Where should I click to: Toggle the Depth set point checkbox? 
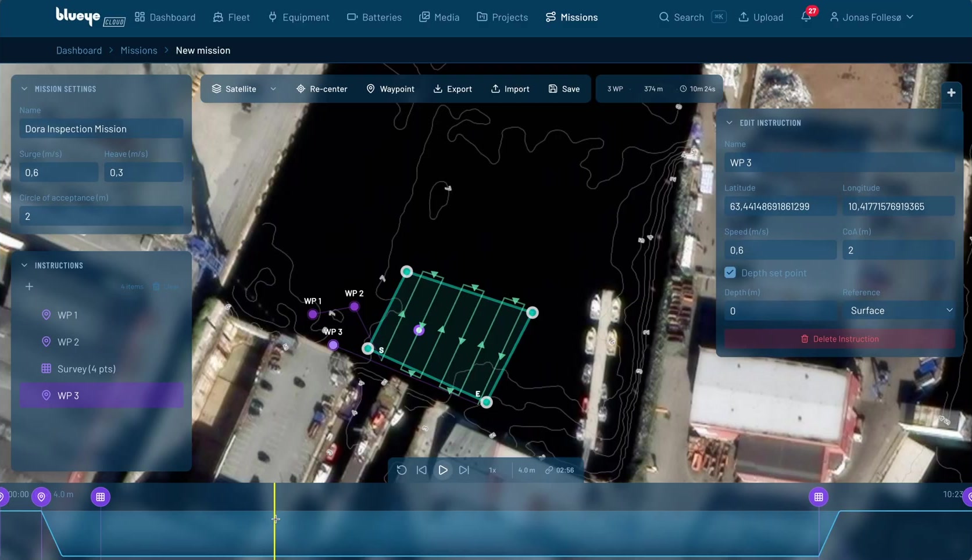(730, 272)
